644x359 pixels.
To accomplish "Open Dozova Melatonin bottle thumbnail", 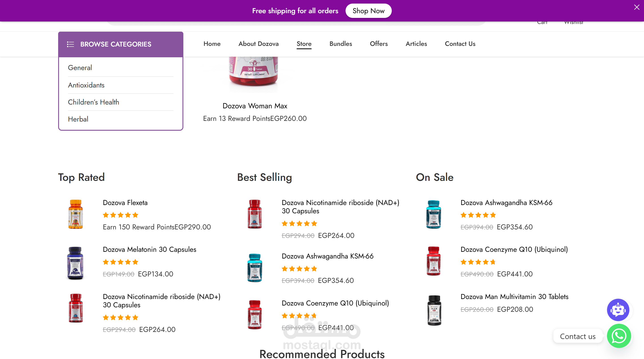I will [x=75, y=263].
